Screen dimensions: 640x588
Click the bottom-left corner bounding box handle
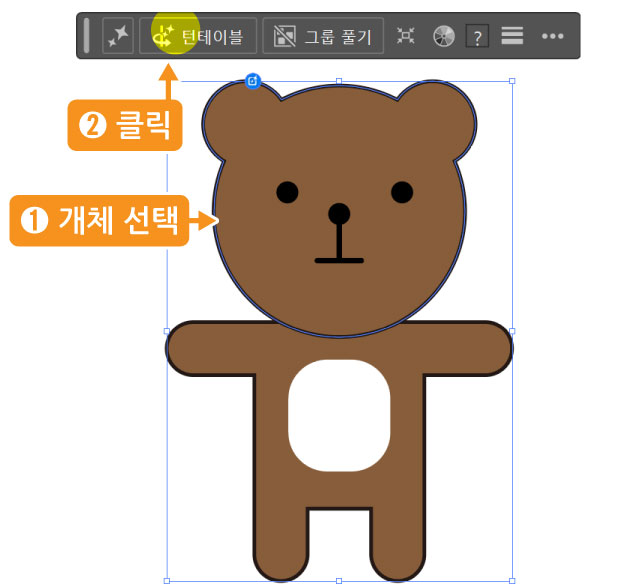(167, 581)
